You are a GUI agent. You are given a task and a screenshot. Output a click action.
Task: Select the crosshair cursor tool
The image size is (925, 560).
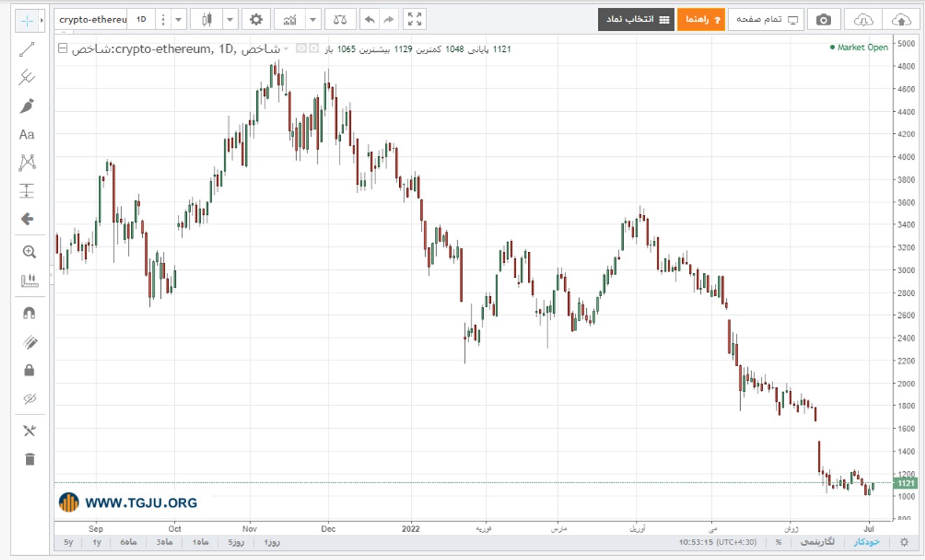coord(27,20)
